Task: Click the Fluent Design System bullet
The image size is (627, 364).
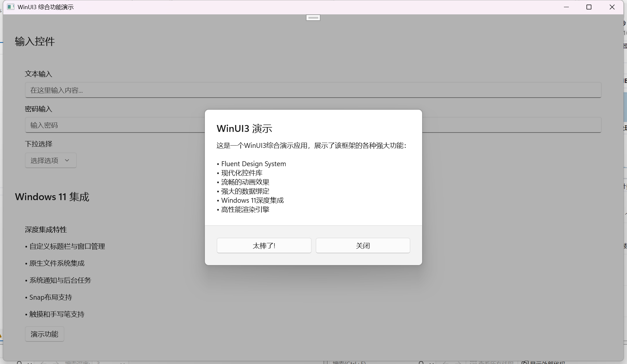Action: click(x=251, y=164)
